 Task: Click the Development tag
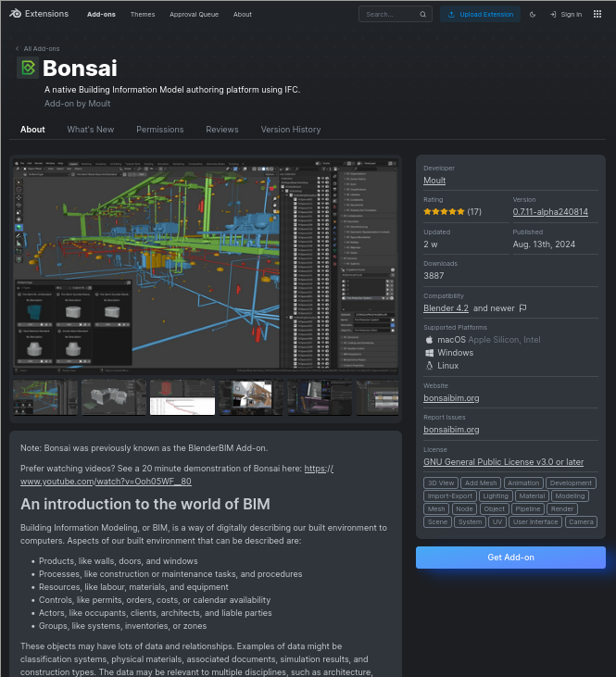point(571,483)
